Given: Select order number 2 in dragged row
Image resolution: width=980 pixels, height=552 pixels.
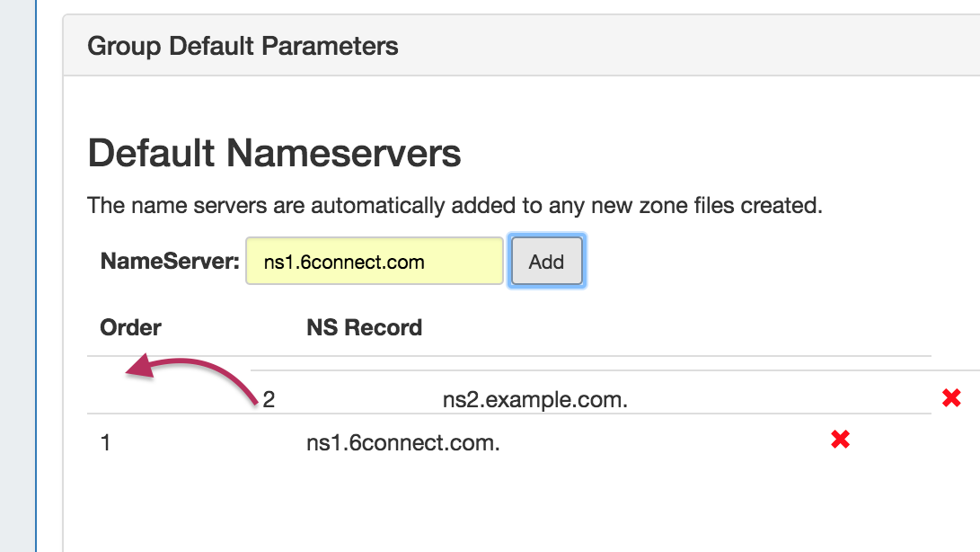Looking at the screenshot, I should tap(269, 400).
